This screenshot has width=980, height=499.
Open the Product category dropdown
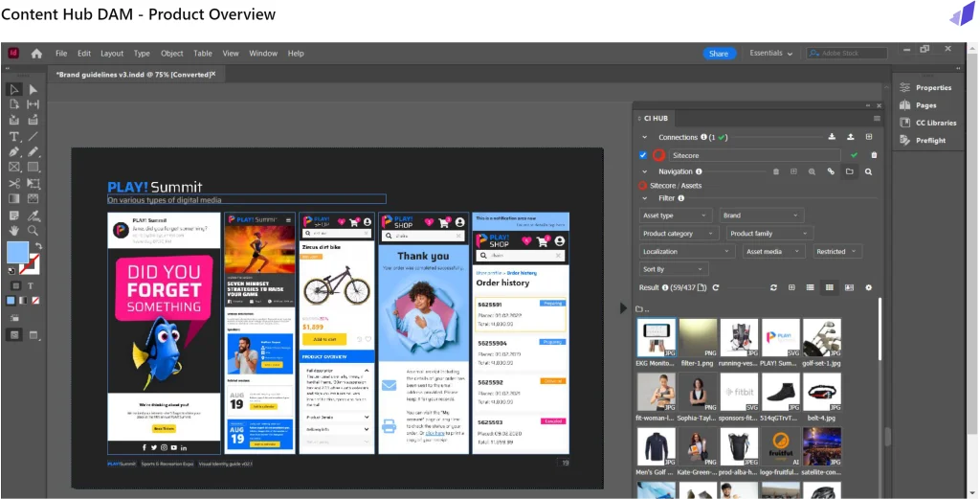click(x=679, y=234)
